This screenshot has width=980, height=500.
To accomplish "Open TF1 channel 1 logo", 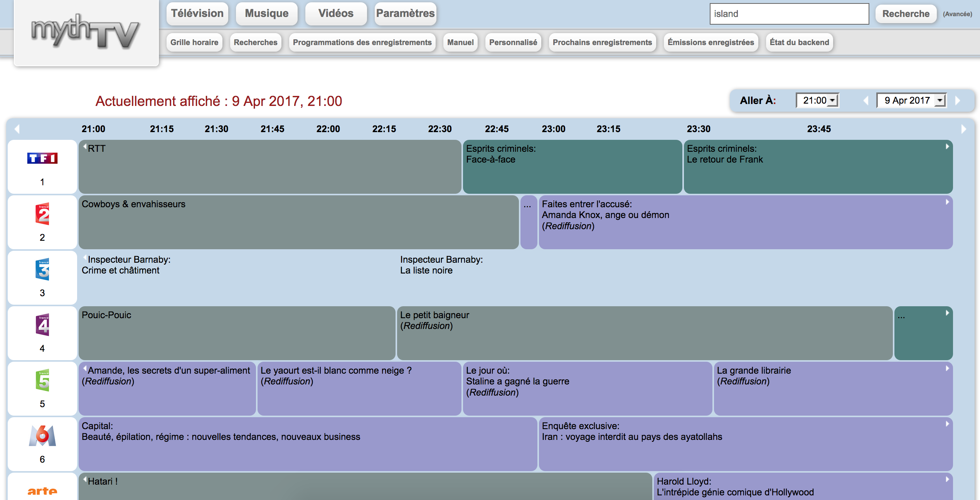I will click(x=42, y=158).
